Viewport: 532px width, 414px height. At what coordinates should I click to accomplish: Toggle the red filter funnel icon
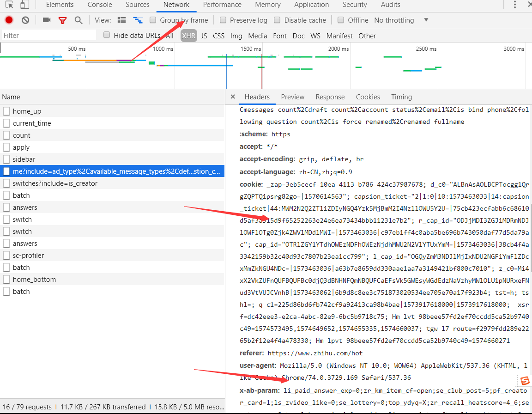[62, 20]
